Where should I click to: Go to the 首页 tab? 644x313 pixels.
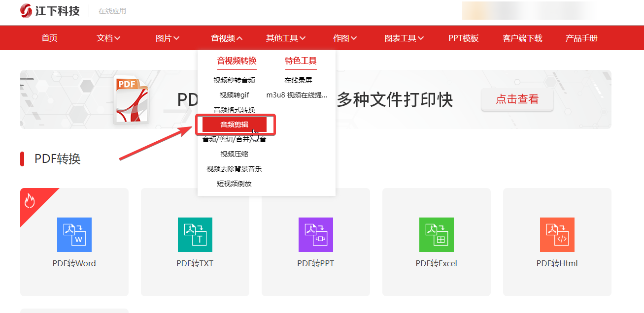pyautogui.click(x=49, y=38)
